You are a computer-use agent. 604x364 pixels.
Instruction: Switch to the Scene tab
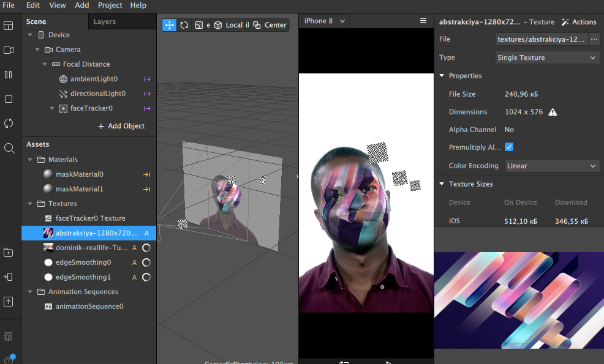pos(36,21)
